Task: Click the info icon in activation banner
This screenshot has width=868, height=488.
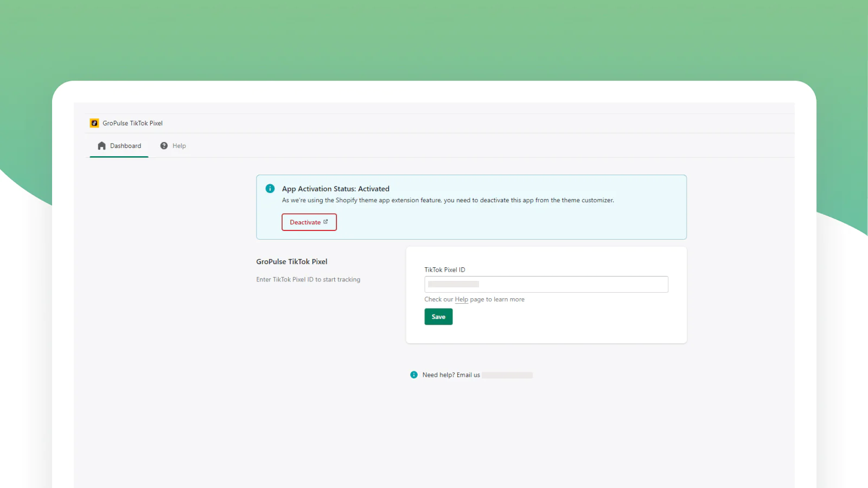Action: tap(270, 189)
